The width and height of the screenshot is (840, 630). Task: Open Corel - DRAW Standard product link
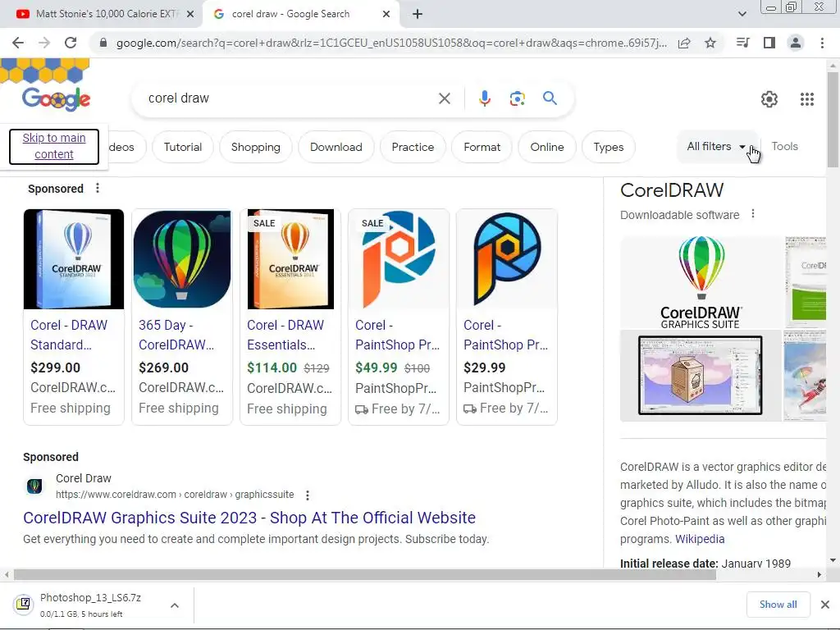(69, 335)
